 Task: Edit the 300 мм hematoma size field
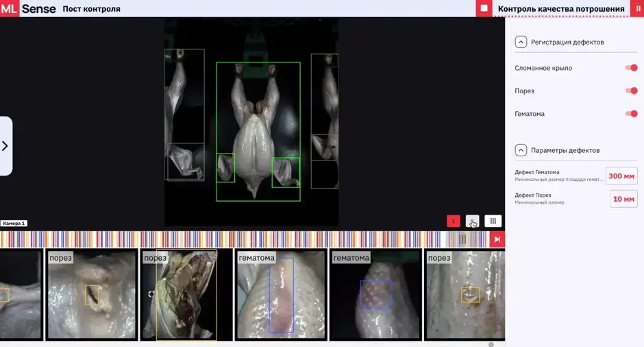(621, 176)
